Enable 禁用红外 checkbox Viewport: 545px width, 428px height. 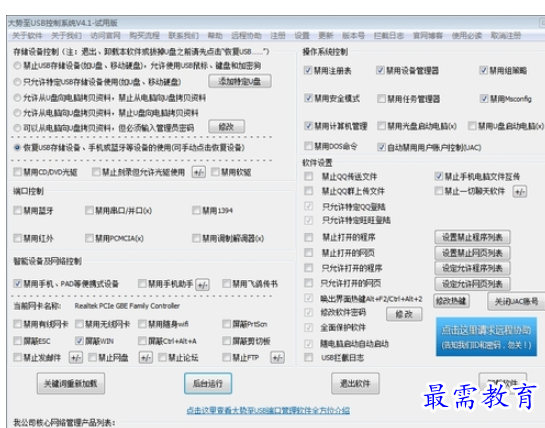point(17,238)
